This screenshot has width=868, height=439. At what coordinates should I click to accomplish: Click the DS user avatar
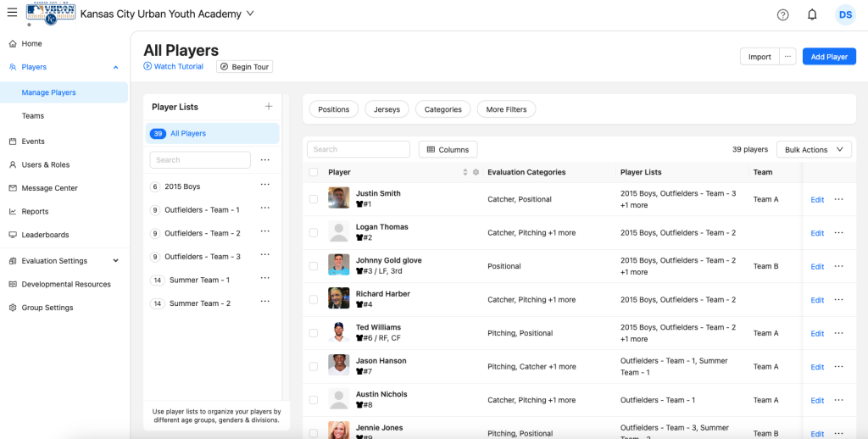pyautogui.click(x=845, y=14)
